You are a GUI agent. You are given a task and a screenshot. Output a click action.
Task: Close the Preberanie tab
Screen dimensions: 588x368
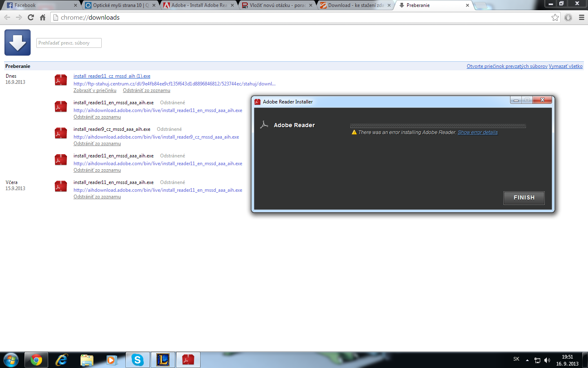pos(468,5)
